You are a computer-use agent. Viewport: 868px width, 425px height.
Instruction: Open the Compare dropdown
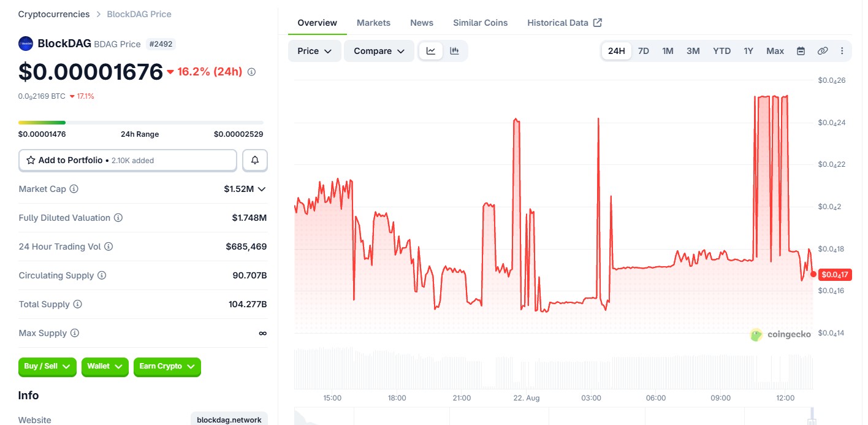coord(379,51)
